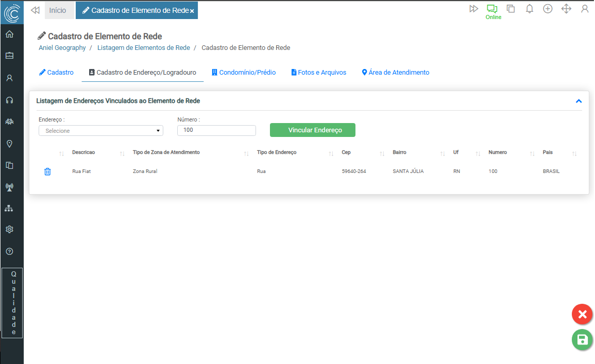
Task: Open the settings gear in sidebar
Action: (9, 229)
